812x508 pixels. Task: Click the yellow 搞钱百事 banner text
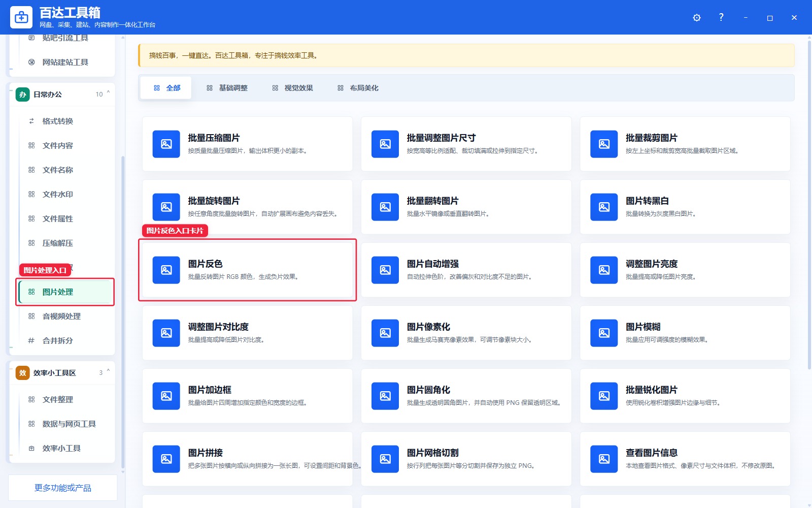(234, 55)
